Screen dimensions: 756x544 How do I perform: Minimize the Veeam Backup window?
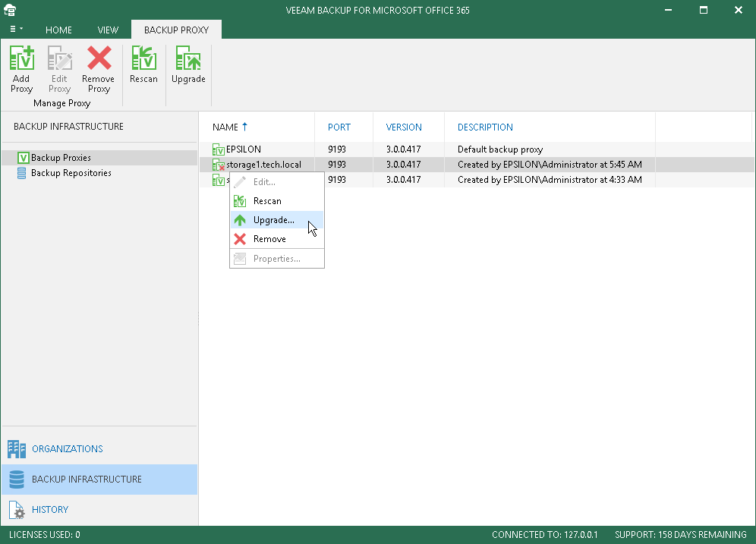click(x=668, y=10)
